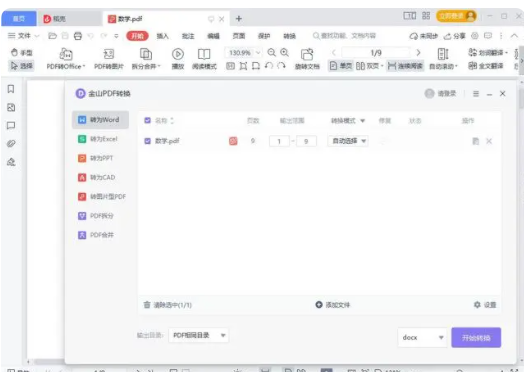The height and width of the screenshot is (372, 524).
Task: Open the attachments paperclip panel
Action: point(11,144)
